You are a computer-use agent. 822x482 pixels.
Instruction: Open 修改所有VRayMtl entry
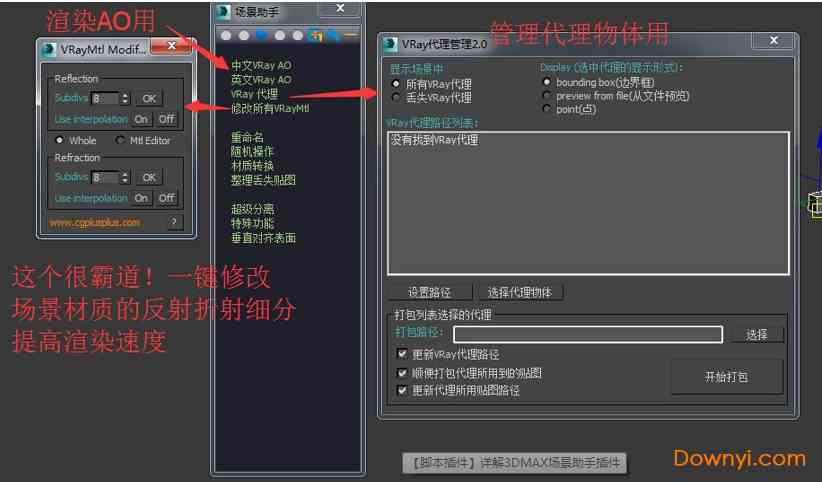coord(270,108)
